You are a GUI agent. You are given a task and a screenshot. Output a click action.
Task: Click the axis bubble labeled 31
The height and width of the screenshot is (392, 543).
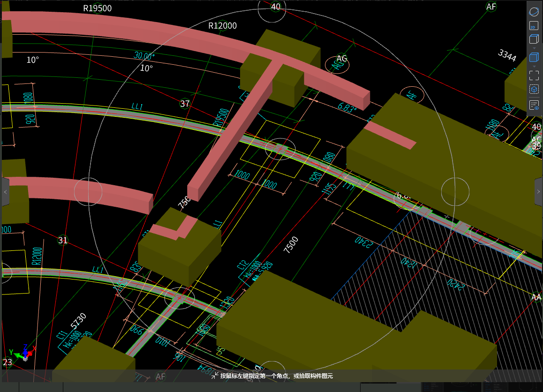[63, 240]
